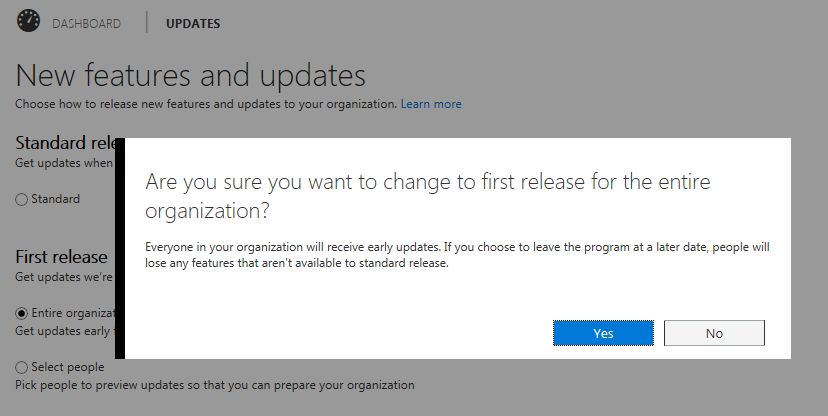Click the dashboard gauge icon
This screenshot has height=416, width=828.
[28, 20]
